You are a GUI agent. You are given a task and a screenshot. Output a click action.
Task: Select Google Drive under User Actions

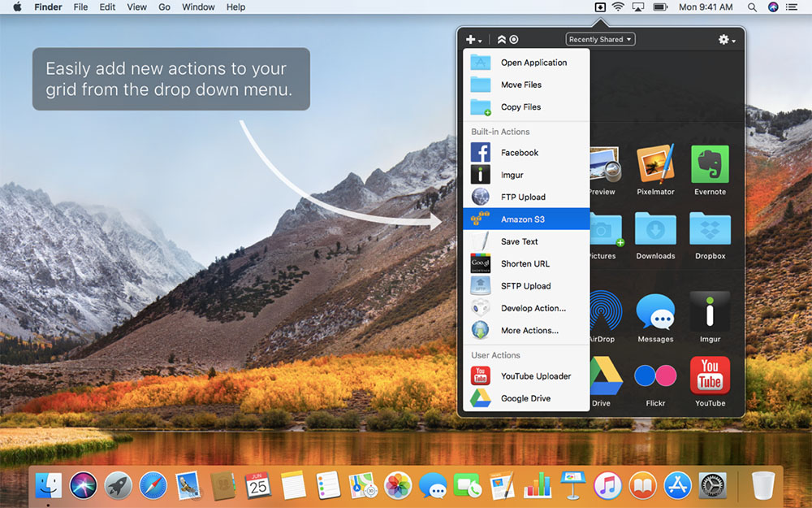tap(526, 398)
